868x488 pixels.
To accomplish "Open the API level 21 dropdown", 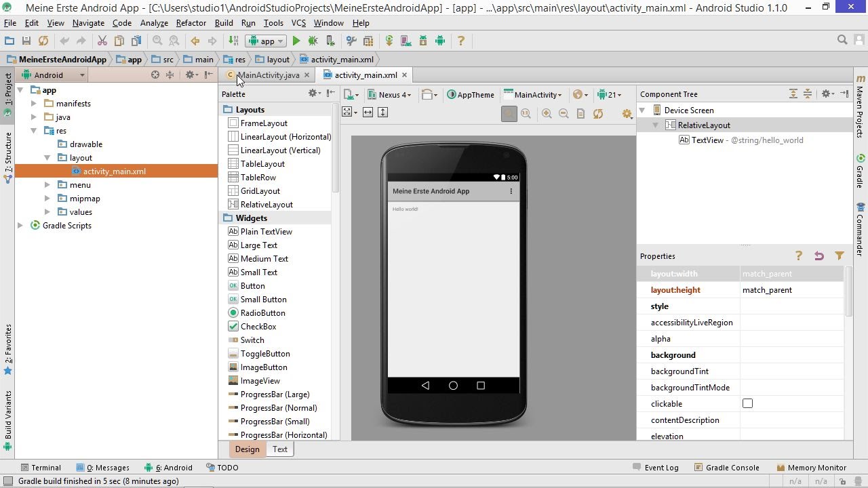I will (x=609, y=94).
